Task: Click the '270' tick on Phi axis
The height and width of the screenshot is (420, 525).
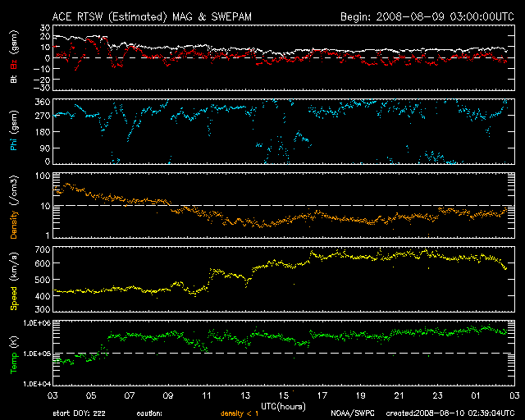Action: click(43, 116)
